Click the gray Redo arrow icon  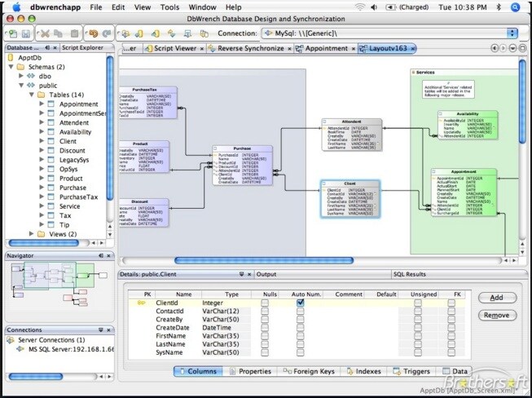107,33
